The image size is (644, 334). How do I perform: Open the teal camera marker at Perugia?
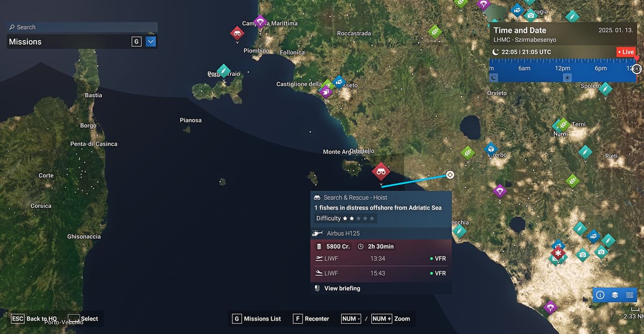pos(531,15)
